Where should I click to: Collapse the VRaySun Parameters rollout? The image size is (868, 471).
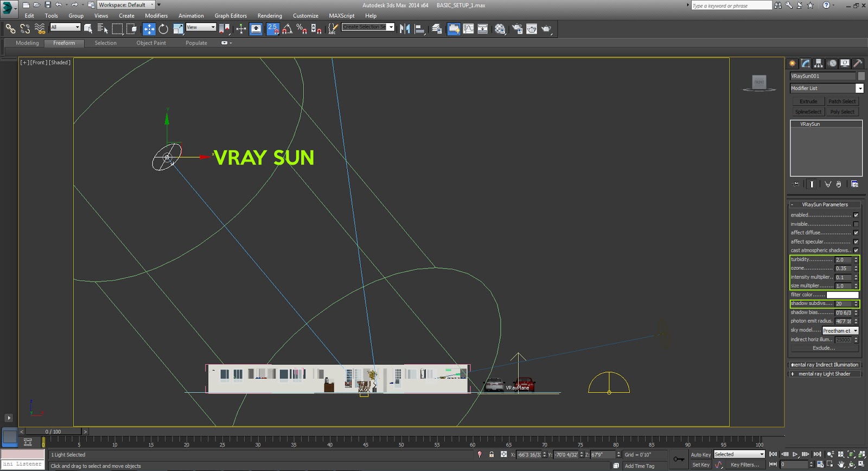[x=825, y=205]
